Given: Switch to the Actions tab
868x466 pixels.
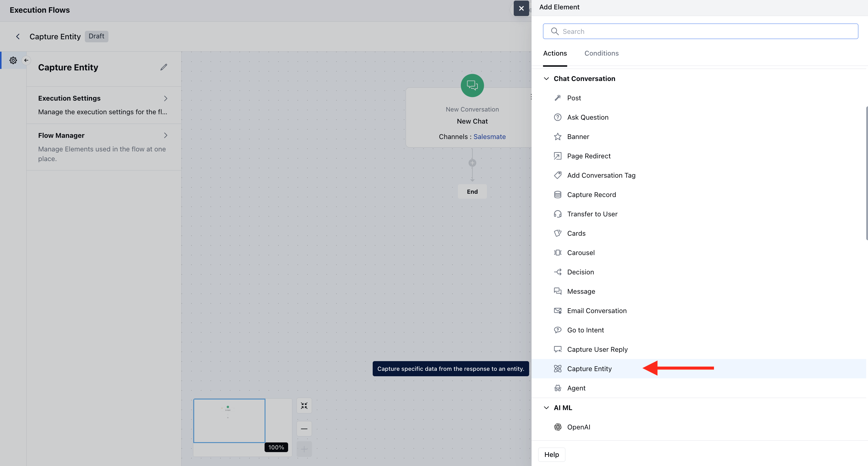Looking at the screenshot, I should [x=555, y=53].
